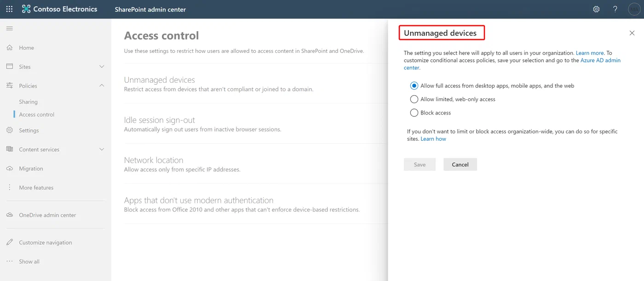Open the Learn how link
Screen dimensions: 644x281
433,139
